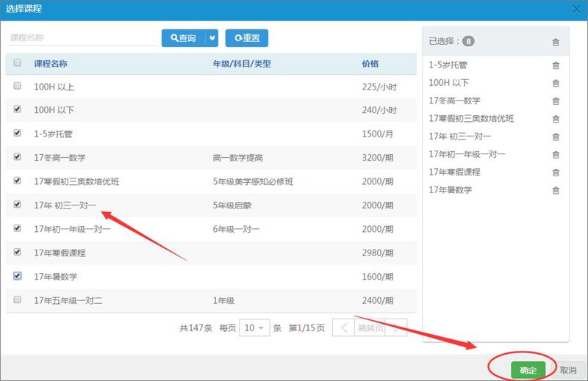Remove 17年初一年级一对一 using trash icon
Screen dimensions: 588x381
click(x=556, y=155)
